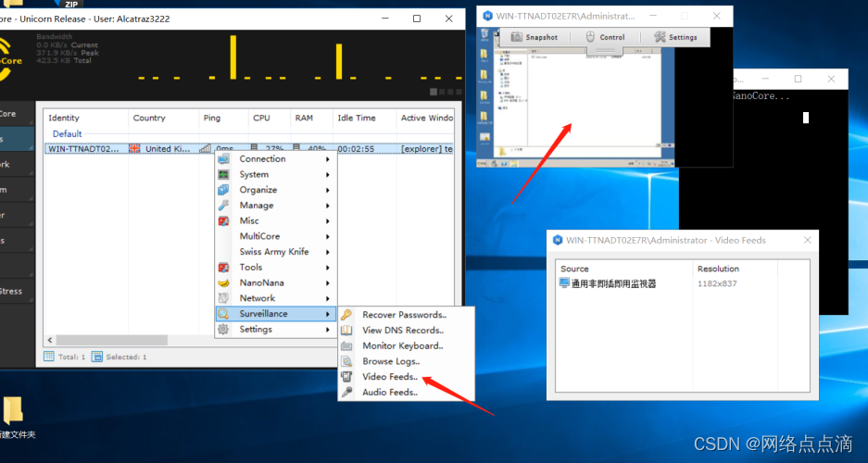Choose Recover Passwords.. in the submenu
Screen dimensions: 868x463
pyautogui.click(x=406, y=315)
